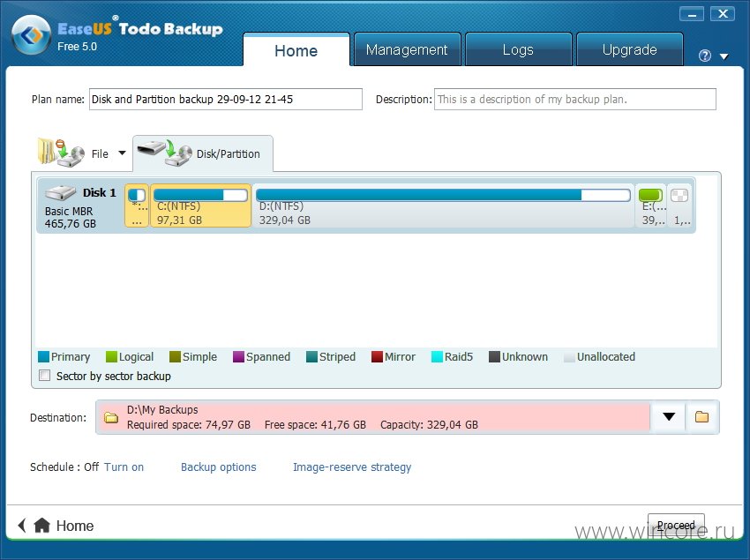Open the Upgrade tab

[629, 49]
